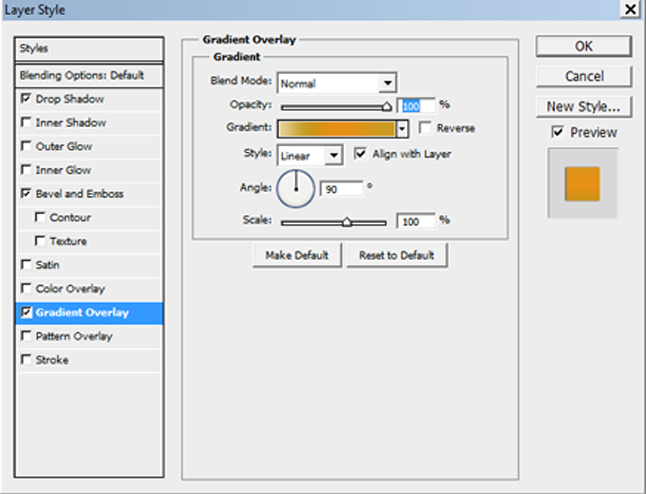Toggle the Align with Layer checkbox
The image size is (646, 494).
click(360, 154)
